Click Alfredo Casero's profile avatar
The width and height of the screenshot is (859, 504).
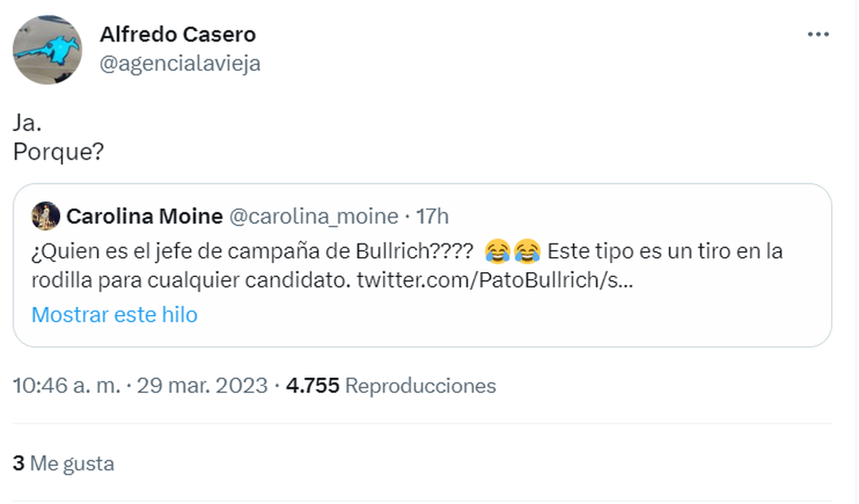pos(48,49)
